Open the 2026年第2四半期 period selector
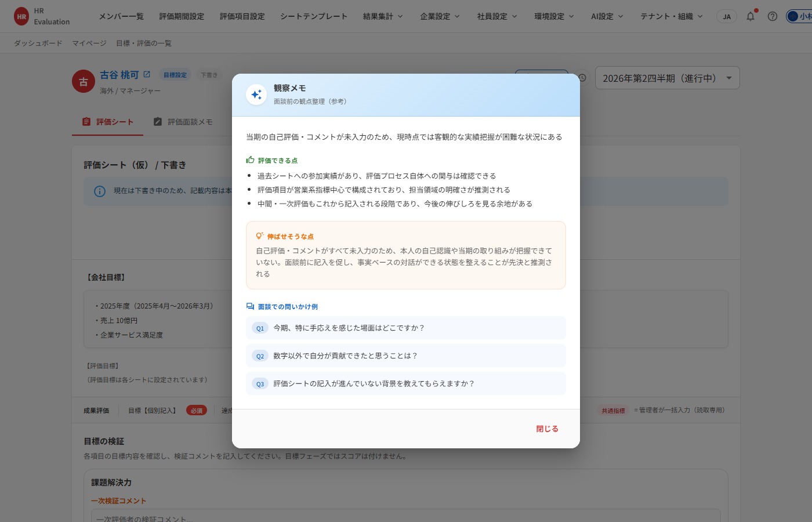Viewport: 812px width, 522px height. coord(668,78)
